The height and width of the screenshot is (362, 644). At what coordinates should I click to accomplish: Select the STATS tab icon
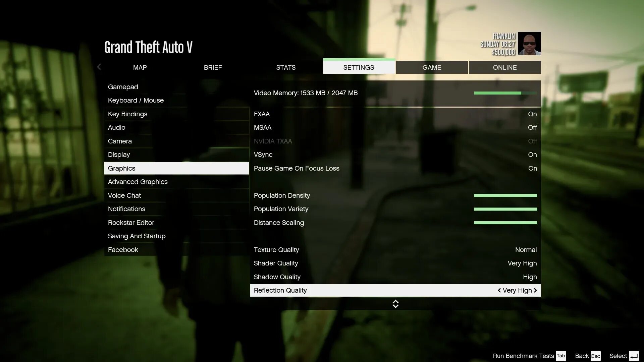(286, 67)
